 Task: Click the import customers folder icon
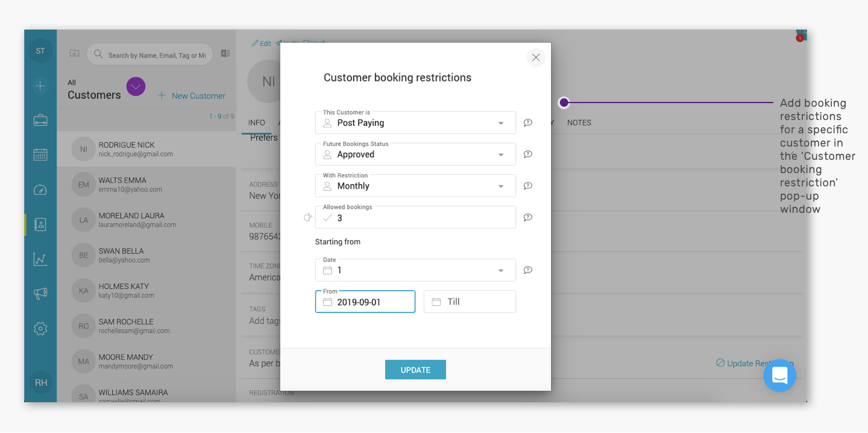coord(74,53)
